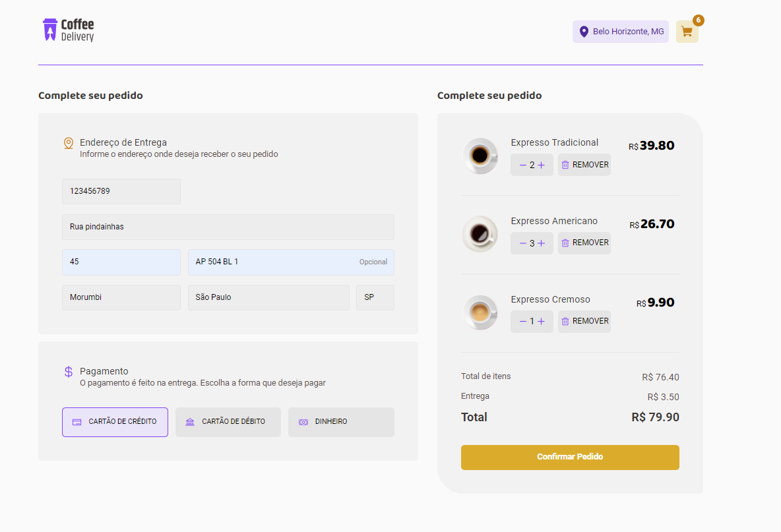Click the location pin beside Belo Horizonte
Screen dimensions: 781x532
583,31
